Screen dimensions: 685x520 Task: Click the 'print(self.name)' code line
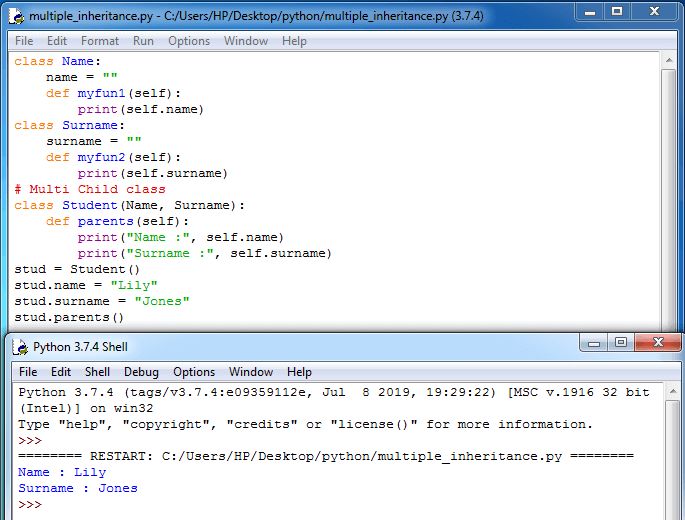pyautogui.click(x=141, y=109)
